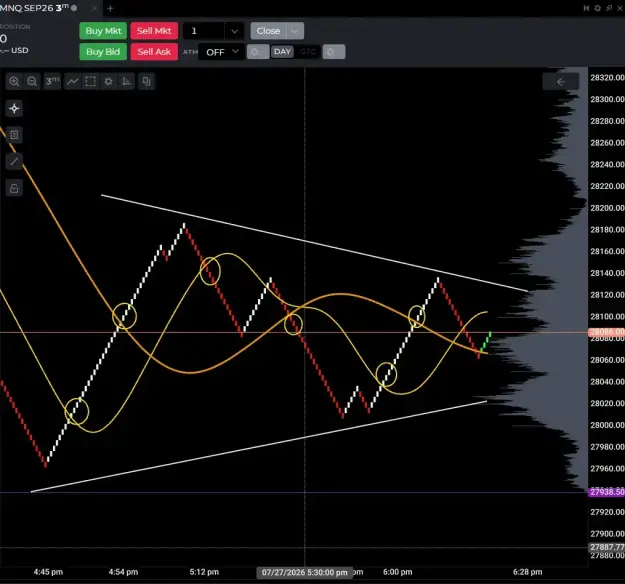Open the chart style line icon
The image size is (625, 584).
73,81
